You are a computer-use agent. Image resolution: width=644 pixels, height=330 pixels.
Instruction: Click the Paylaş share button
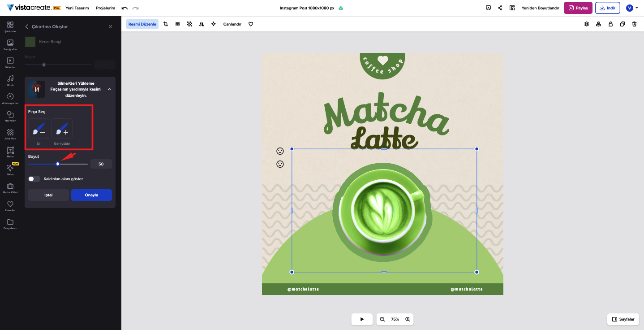pyautogui.click(x=578, y=8)
